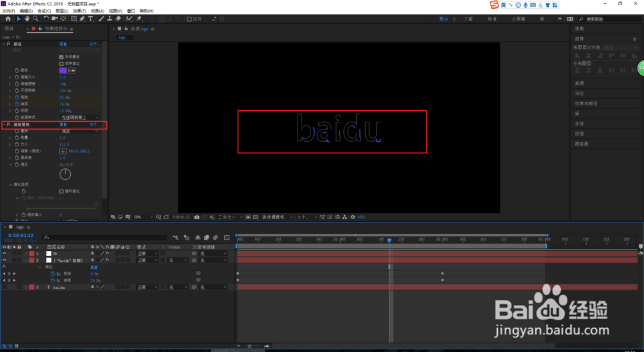Select the Home icon in the toolbar
This screenshot has width=644, height=352.
[8, 19]
